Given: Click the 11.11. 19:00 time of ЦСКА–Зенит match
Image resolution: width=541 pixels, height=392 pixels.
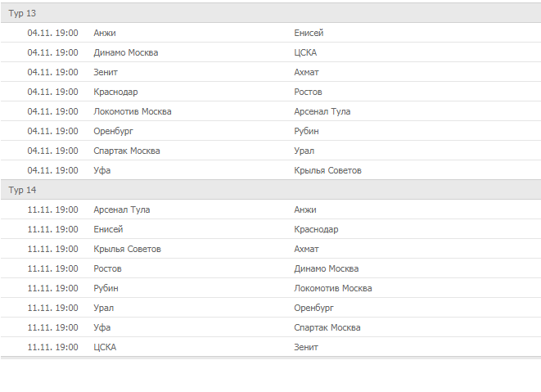Looking at the screenshot, I should (x=52, y=347).
